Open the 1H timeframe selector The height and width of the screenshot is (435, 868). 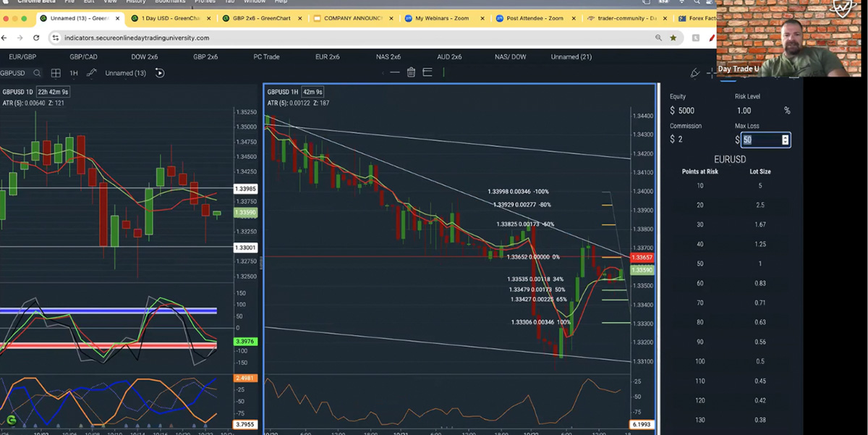coord(74,73)
